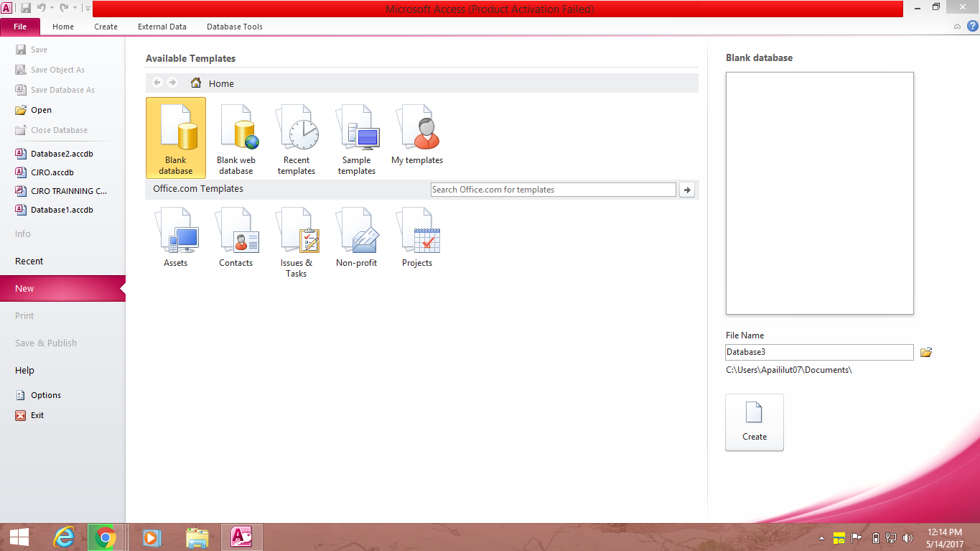Image resolution: width=980 pixels, height=551 pixels.
Task: Click the Home icon in template navigation
Action: point(196,83)
